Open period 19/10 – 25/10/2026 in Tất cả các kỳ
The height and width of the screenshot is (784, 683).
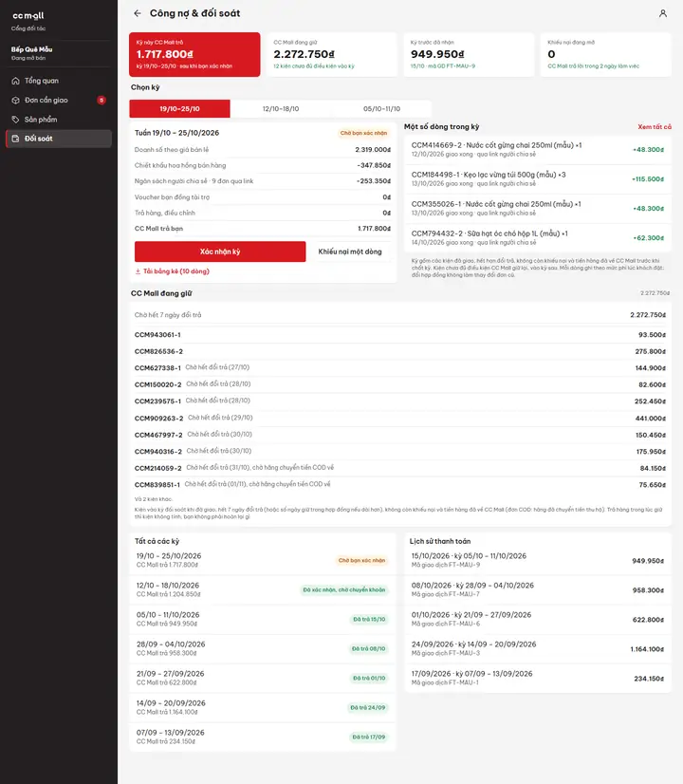[x=263, y=560]
